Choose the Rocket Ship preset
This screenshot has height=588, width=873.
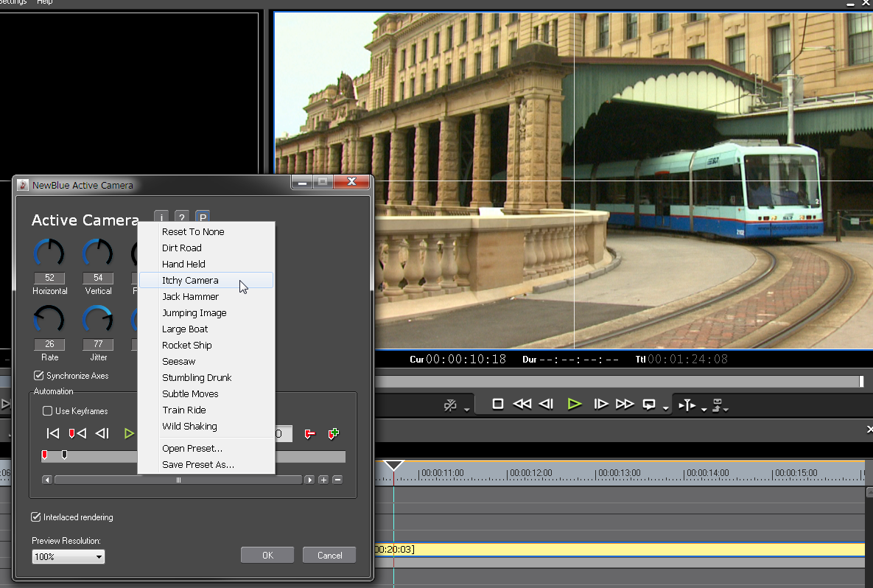click(206, 345)
